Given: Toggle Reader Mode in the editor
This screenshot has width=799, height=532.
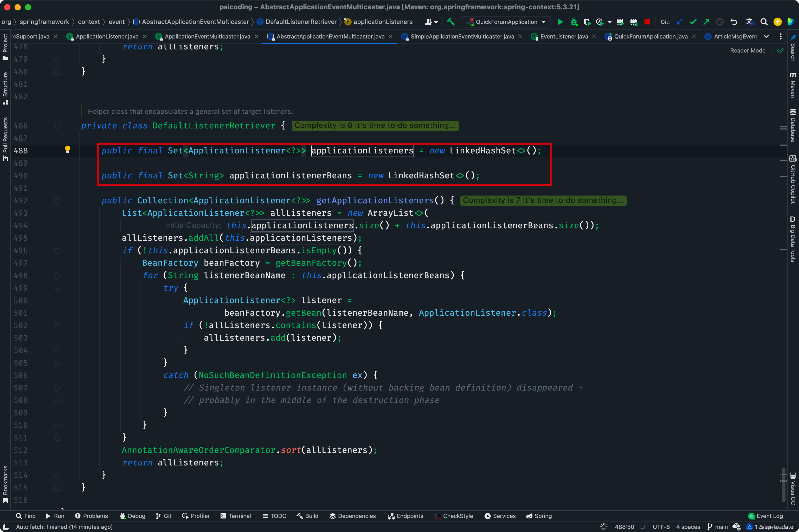Looking at the screenshot, I should [x=748, y=50].
